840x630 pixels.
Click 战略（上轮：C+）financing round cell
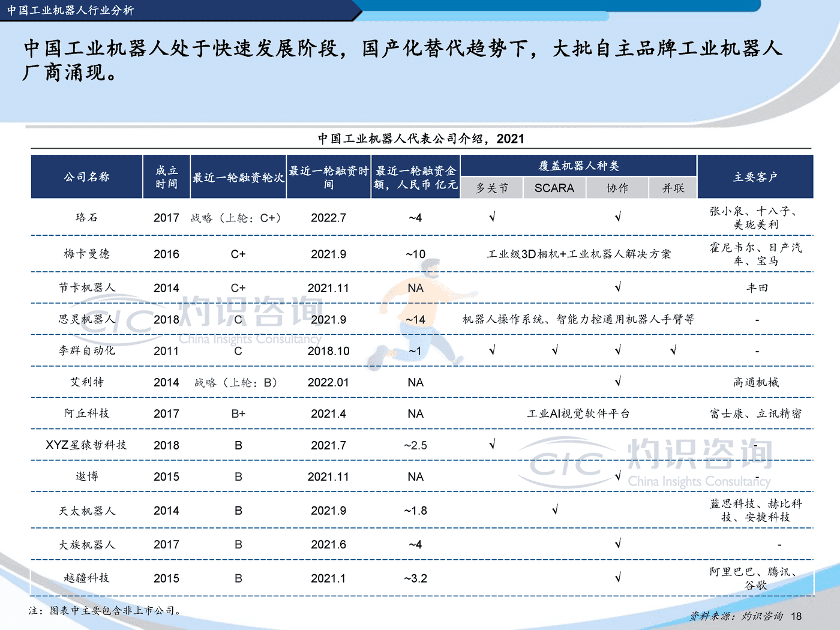(236, 218)
